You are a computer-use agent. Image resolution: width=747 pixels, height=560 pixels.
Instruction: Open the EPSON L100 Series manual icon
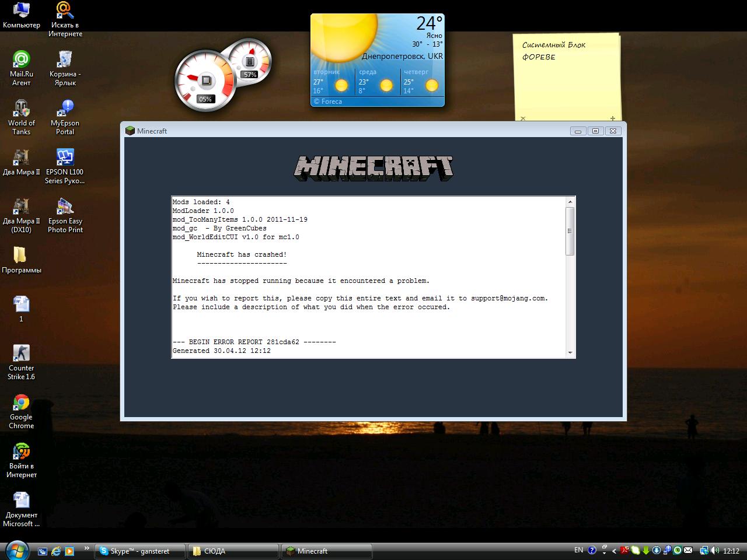(65, 167)
